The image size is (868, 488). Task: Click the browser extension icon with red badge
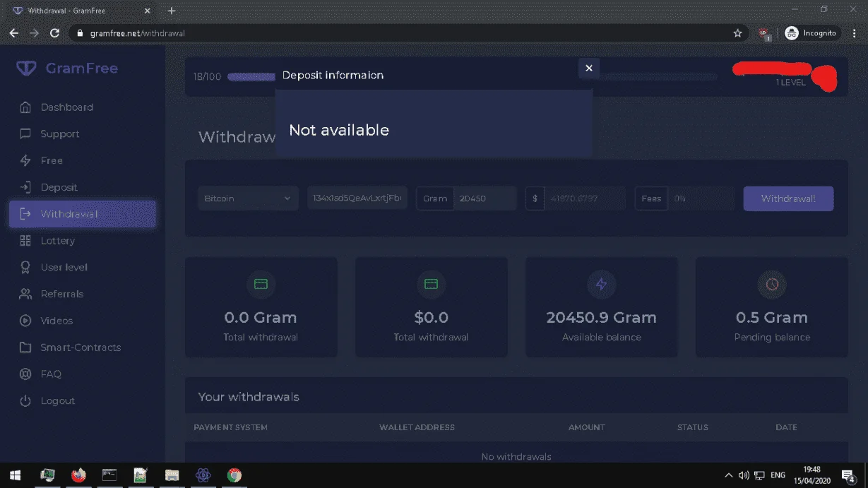(x=763, y=33)
